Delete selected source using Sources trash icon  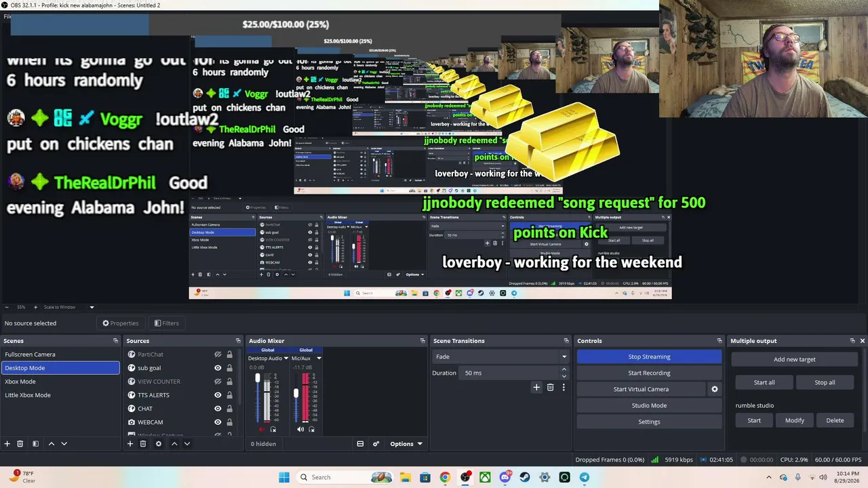143,444
